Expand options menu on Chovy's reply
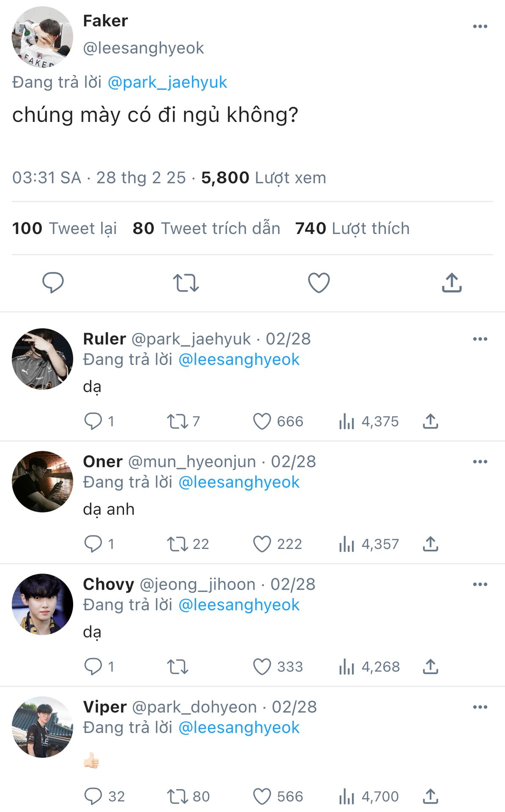This screenshot has width=505, height=812. 480,584
